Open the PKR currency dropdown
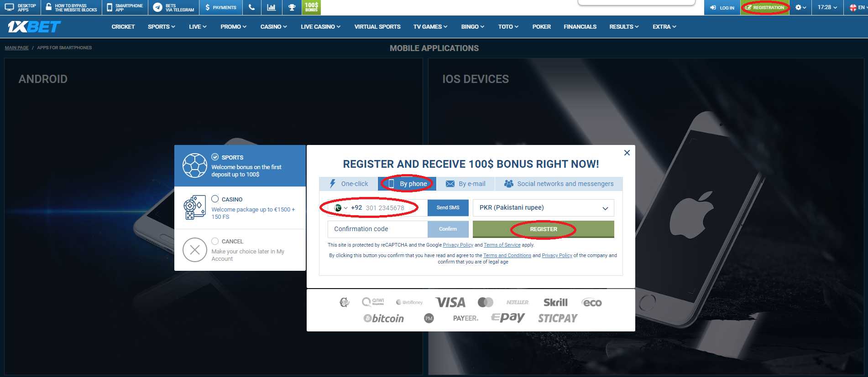 pyautogui.click(x=543, y=208)
